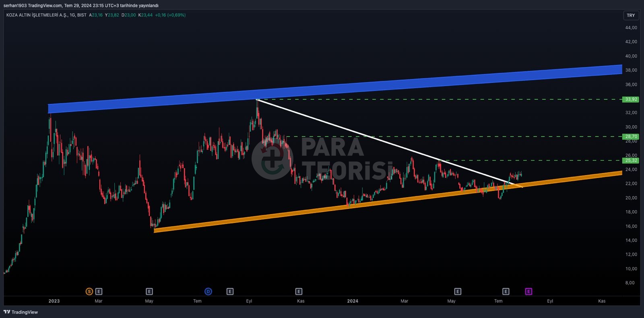The image size is (644, 318).
Task: Click the K23,44 close value
Action: [x=145, y=15]
